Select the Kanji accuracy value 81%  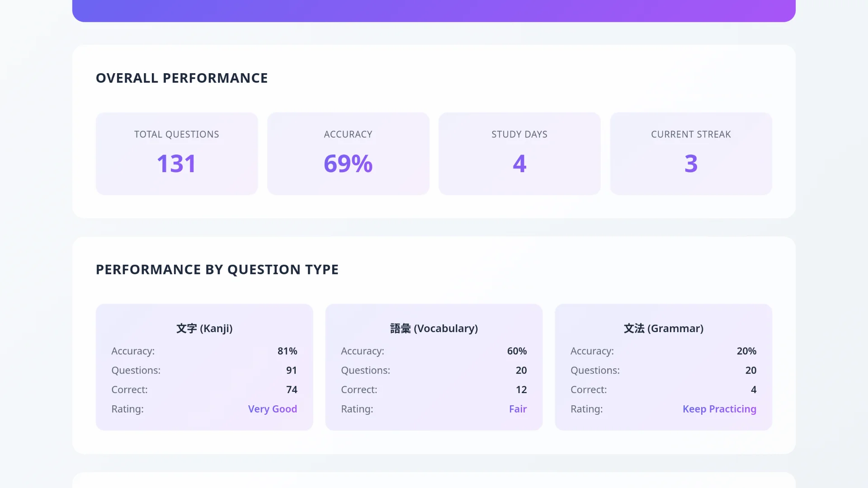(287, 351)
